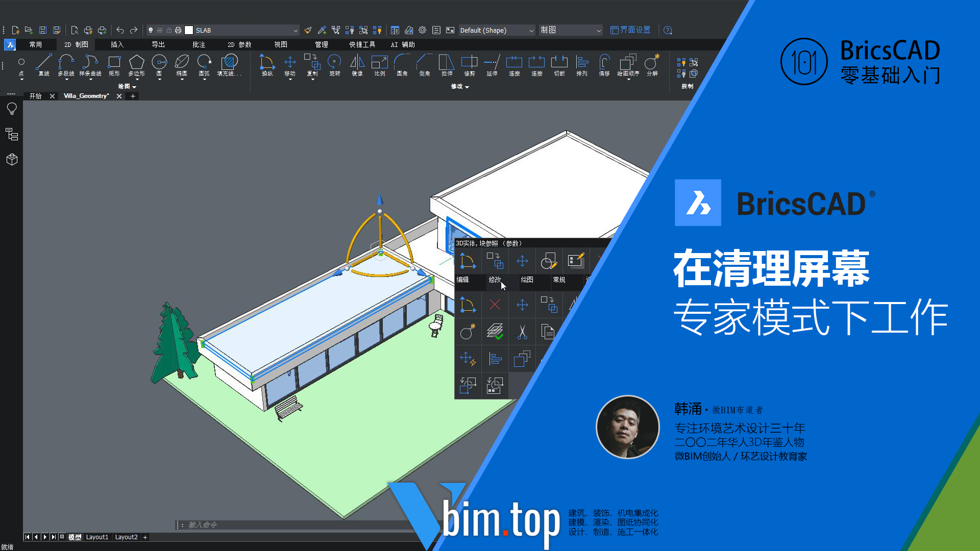Click the white layer color swatch

[189, 30]
